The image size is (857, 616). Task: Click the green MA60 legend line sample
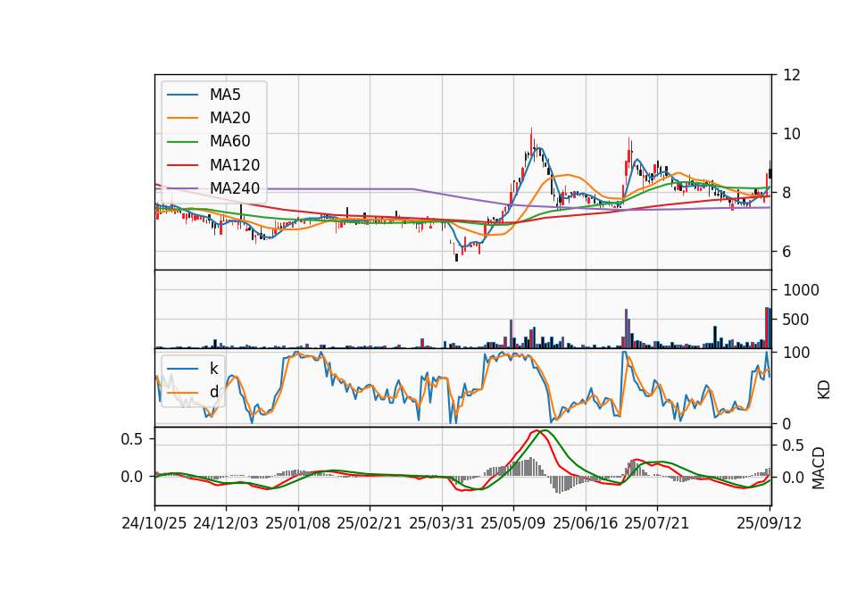tap(182, 142)
